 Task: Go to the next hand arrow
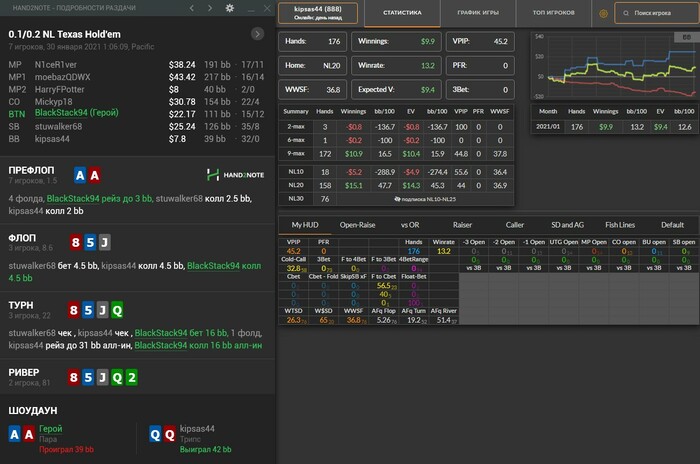(210, 8)
